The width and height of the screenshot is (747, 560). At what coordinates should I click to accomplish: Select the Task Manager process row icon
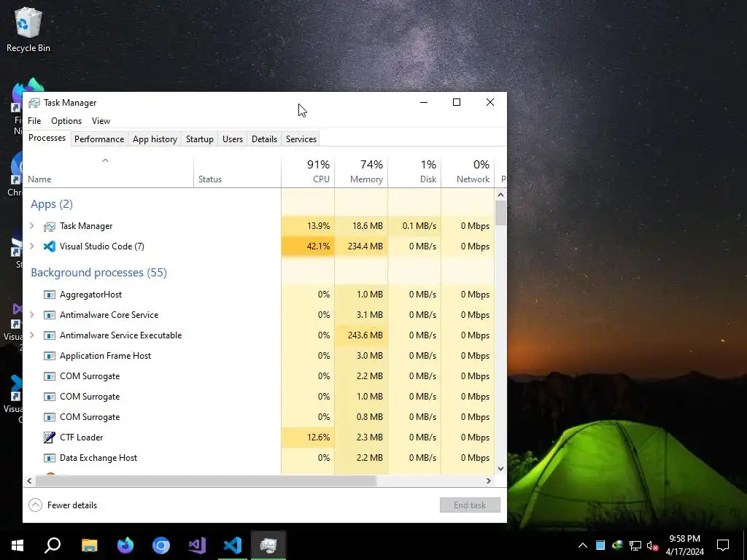[x=50, y=226]
